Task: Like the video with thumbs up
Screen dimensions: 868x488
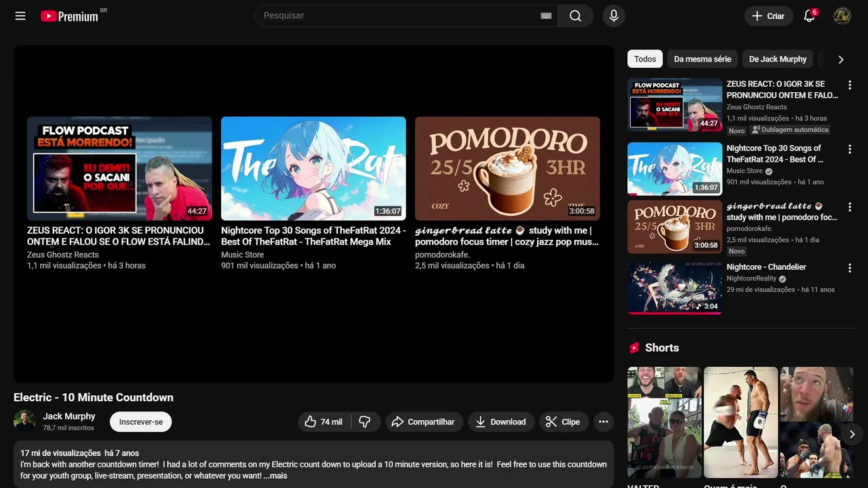Action: [323, 422]
